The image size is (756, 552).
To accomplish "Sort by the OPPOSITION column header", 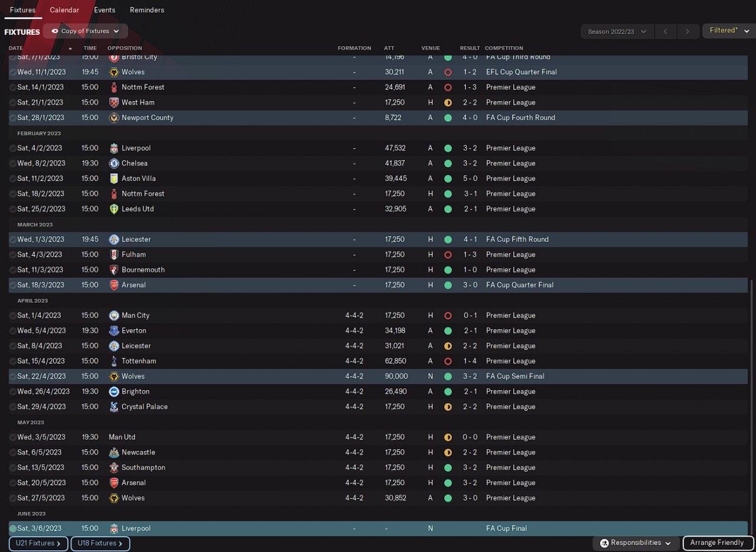I will tap(125, 48).
